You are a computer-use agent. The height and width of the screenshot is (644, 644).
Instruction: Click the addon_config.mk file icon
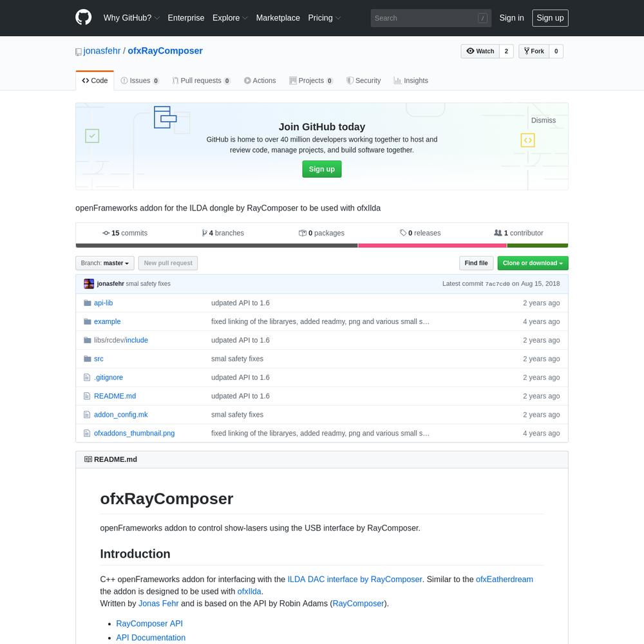[x=87, y=414]
